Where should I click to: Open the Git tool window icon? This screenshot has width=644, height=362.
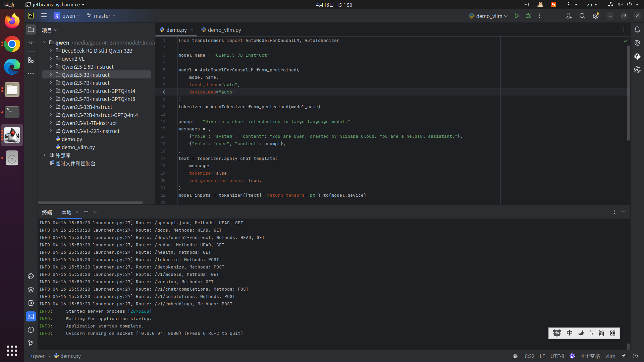coord(31,343)
